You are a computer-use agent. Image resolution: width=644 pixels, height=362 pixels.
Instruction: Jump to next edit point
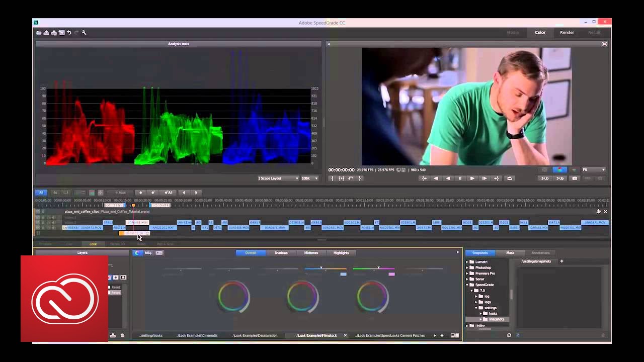coord(496,178)
